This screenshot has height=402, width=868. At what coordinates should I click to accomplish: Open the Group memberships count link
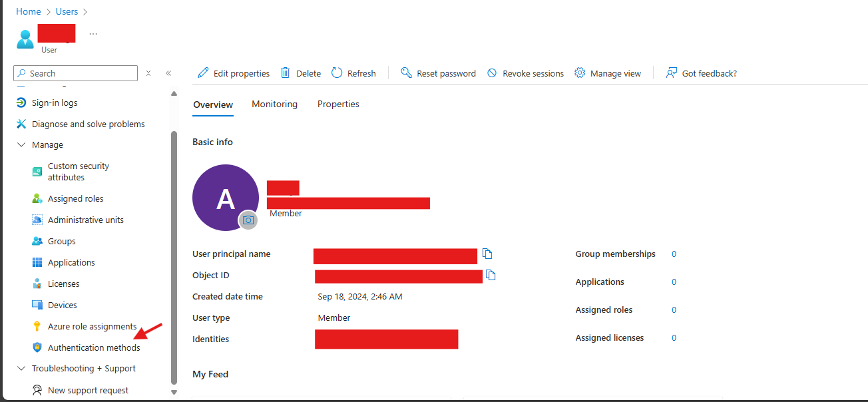click(x=674, y=254)
